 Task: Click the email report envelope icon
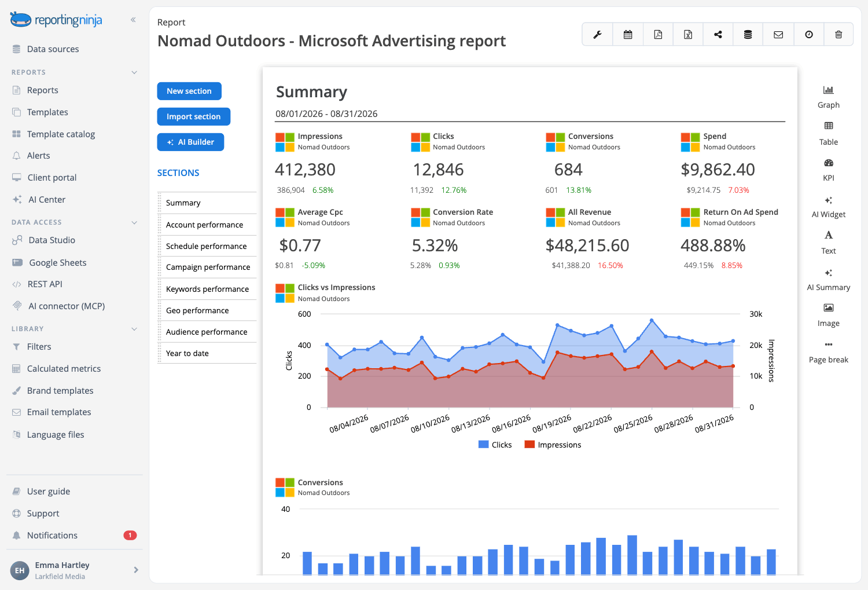[778, 35]
